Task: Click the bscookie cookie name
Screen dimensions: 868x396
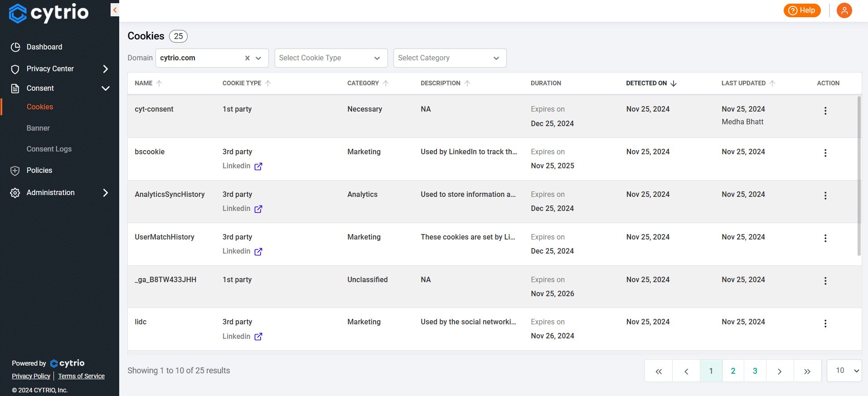Action: click(x=150, y=152)
